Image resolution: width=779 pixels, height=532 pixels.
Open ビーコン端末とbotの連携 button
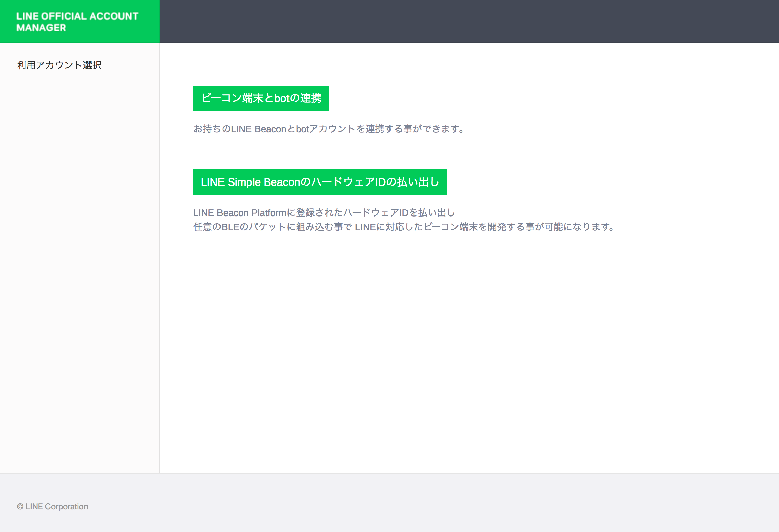(x=261, y=98)
